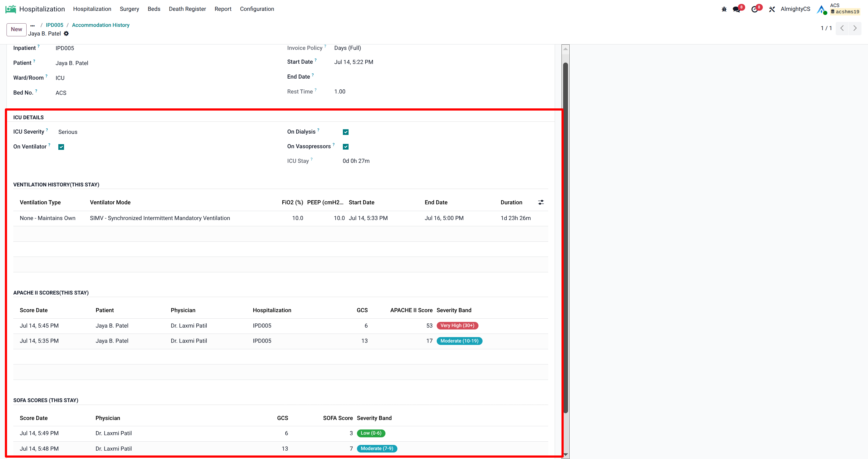Open the AlmightyCS company switcher
868x459 pixels.
tap(795, 9)
